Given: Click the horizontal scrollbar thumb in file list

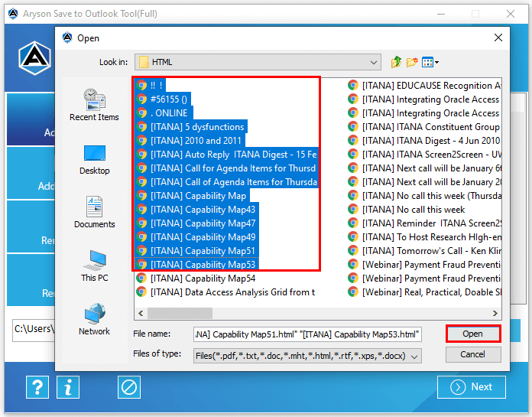Looking at the screenshot, I should 180,313.
